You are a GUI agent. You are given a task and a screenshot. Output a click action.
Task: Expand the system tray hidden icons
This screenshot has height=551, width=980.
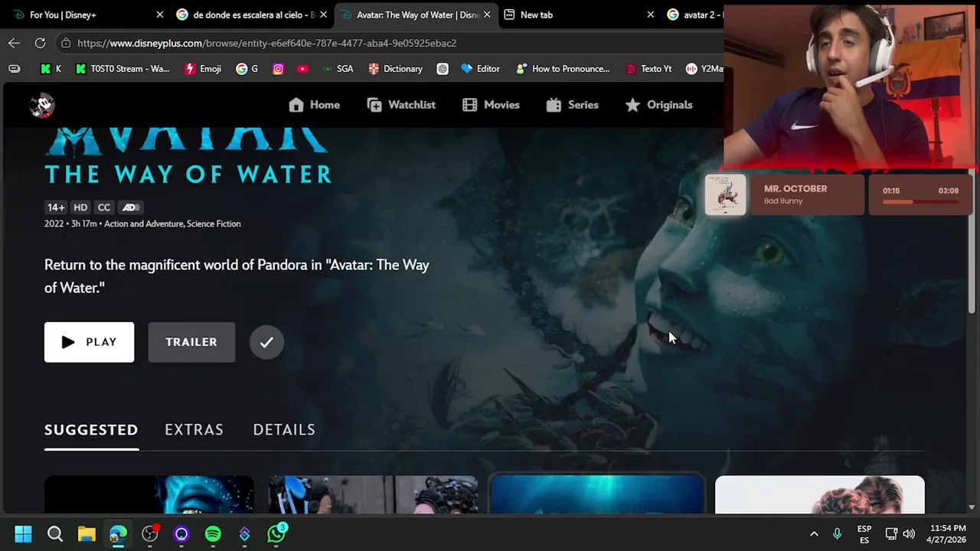814,533
